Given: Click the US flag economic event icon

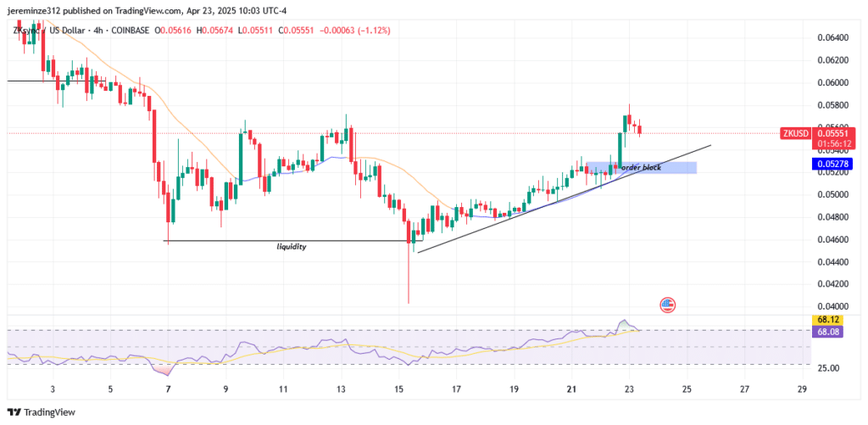Looking at the screenshot, I should pyautogui.click(x=668, y=305).
